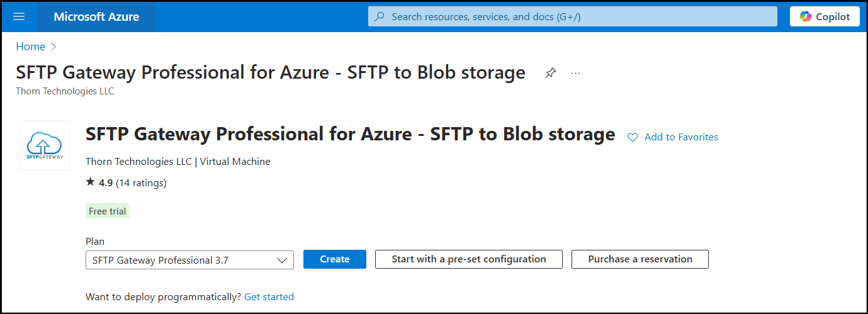Go to Home breadcrumb

pos(30,47)
